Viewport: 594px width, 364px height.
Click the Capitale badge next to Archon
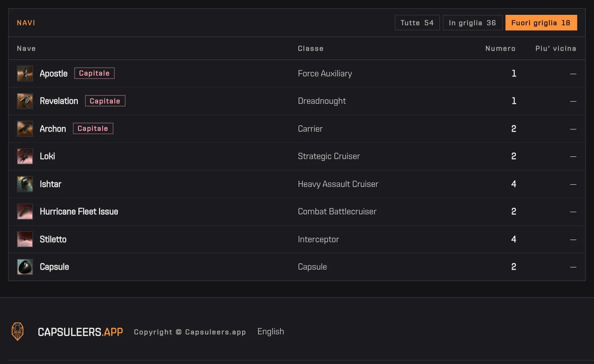tap(93, 129)
